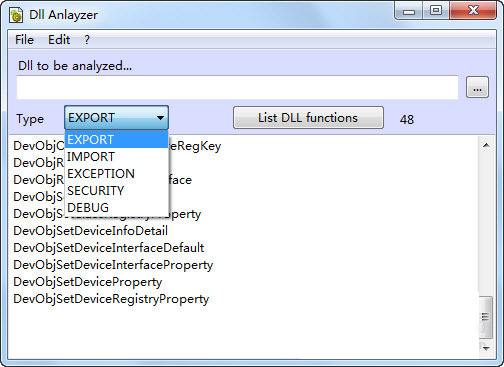Select IMPORT in the Type dropdown list

pyautogui.click(x=116, y=157)
